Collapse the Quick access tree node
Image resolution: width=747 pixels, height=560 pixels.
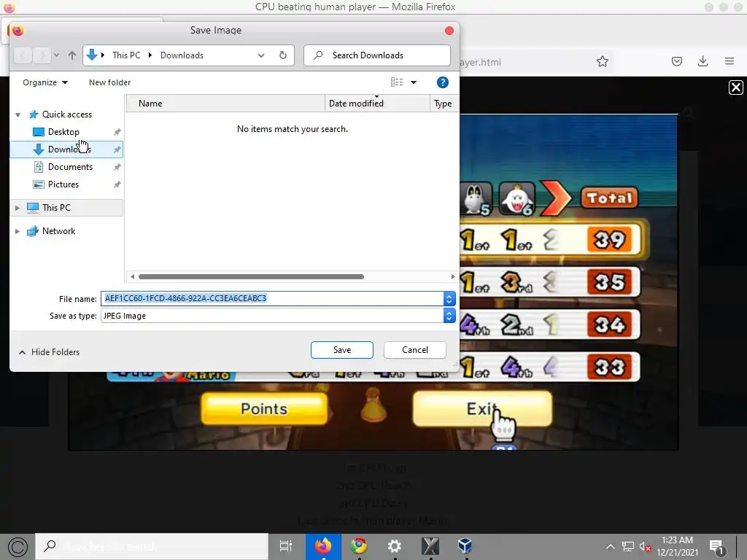pos(18,114)
